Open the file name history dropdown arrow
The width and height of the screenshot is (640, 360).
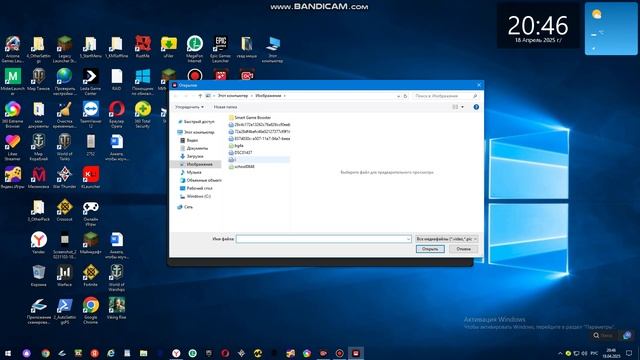408,239
